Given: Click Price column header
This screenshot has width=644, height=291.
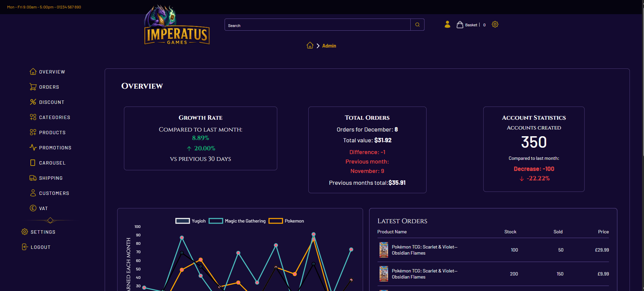Looking at the screenshot, I should point(603,232).
